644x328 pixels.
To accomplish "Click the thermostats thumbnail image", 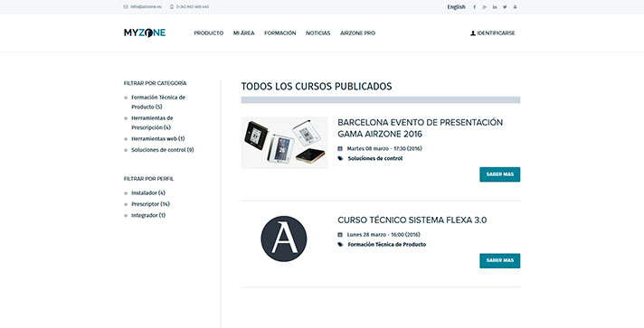I will click(284, 143).
